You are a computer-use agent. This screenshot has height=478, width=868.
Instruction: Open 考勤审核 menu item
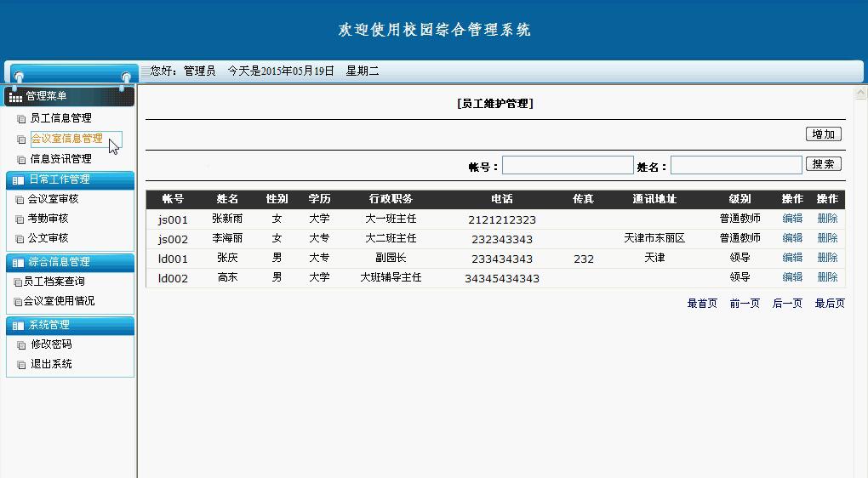[48, 218]
